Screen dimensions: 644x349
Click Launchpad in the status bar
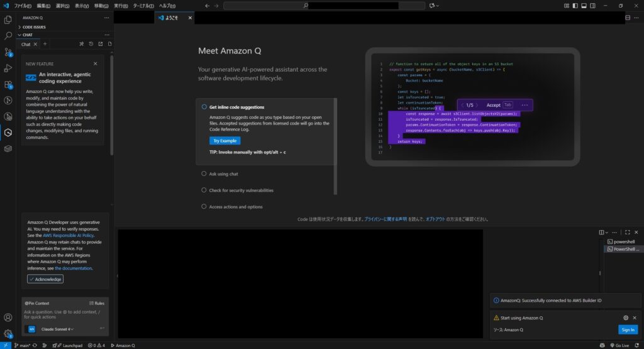pyautogui.click(x=68, y=345)
